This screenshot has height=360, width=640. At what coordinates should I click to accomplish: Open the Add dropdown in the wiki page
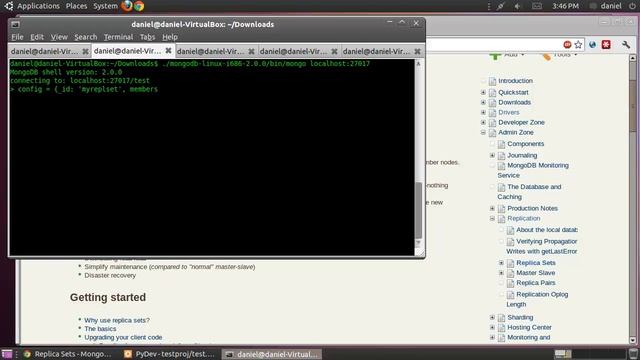pyautogui.click(x=507, y=55)
